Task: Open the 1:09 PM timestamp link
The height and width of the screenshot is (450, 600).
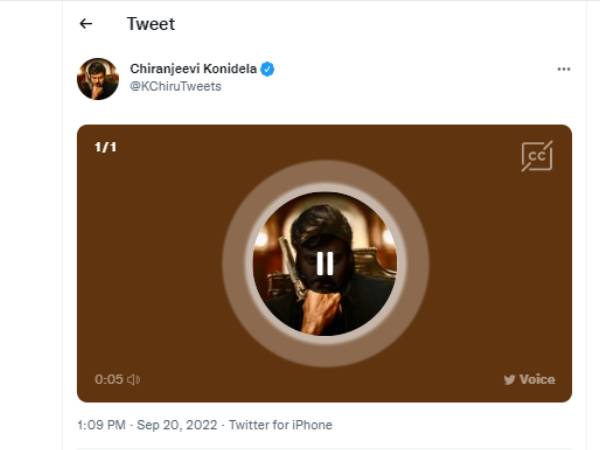Action: (x=101, y=425)
